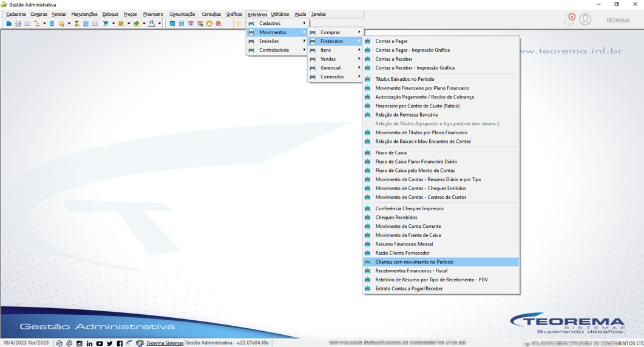Open the bank building toolbar icon
The image size is (644, 347).
[86, 24]
